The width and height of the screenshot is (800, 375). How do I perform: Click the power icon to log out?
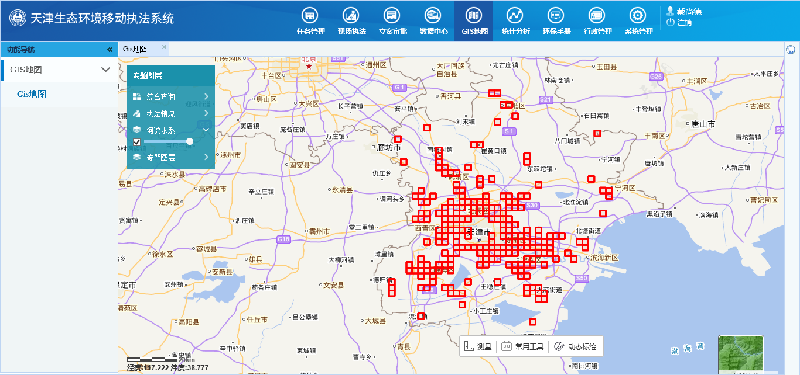[x=670, y=22]
